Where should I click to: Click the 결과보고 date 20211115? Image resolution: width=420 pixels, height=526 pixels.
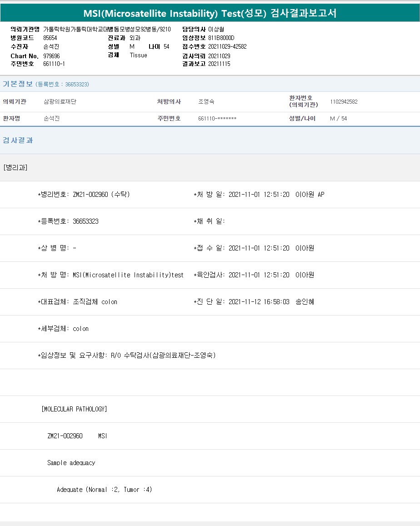pos(219,64)
